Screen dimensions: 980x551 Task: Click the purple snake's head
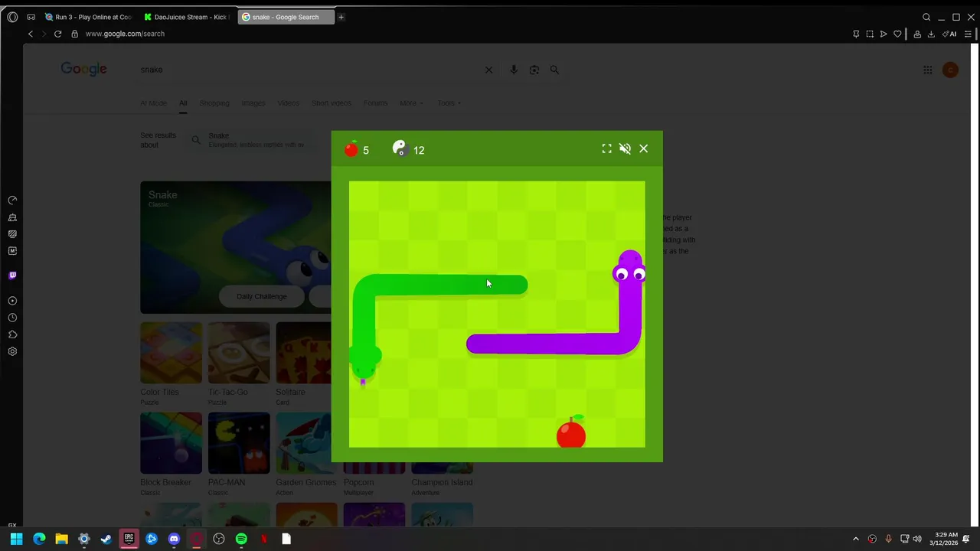click(x=629, y=269)
